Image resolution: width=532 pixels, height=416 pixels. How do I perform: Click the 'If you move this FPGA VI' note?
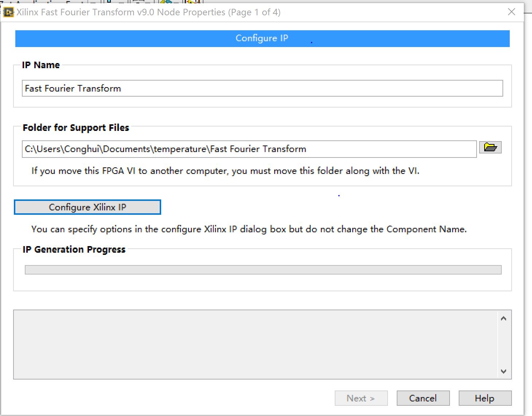(225, 171)
